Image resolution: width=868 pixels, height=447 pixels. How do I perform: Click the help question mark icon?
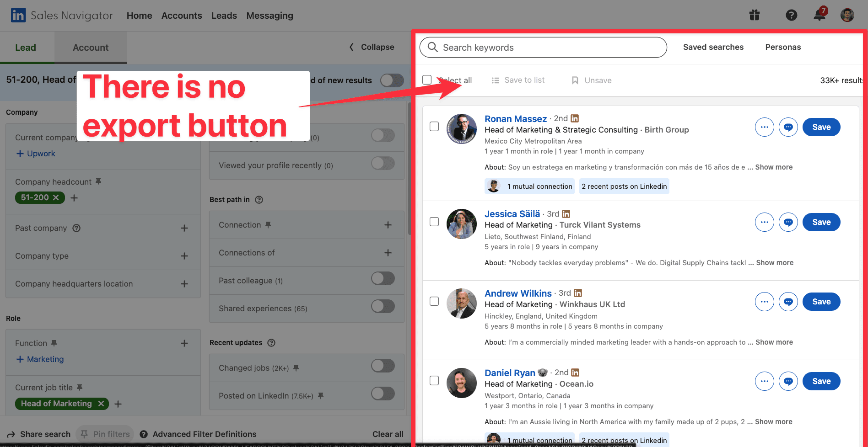tap(792, 15)
